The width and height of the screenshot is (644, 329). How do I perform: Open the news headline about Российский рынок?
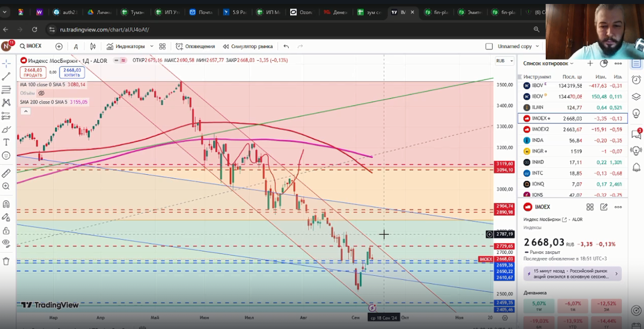tap(573, 274)
